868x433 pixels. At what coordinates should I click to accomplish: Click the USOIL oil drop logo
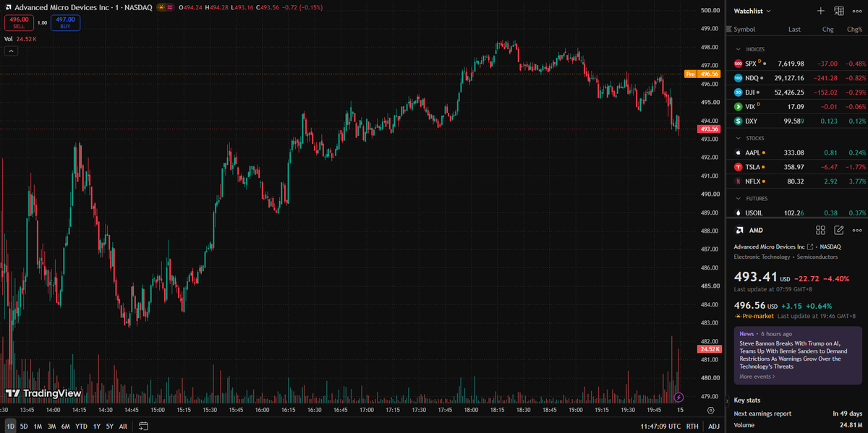(x=738, y=213)
